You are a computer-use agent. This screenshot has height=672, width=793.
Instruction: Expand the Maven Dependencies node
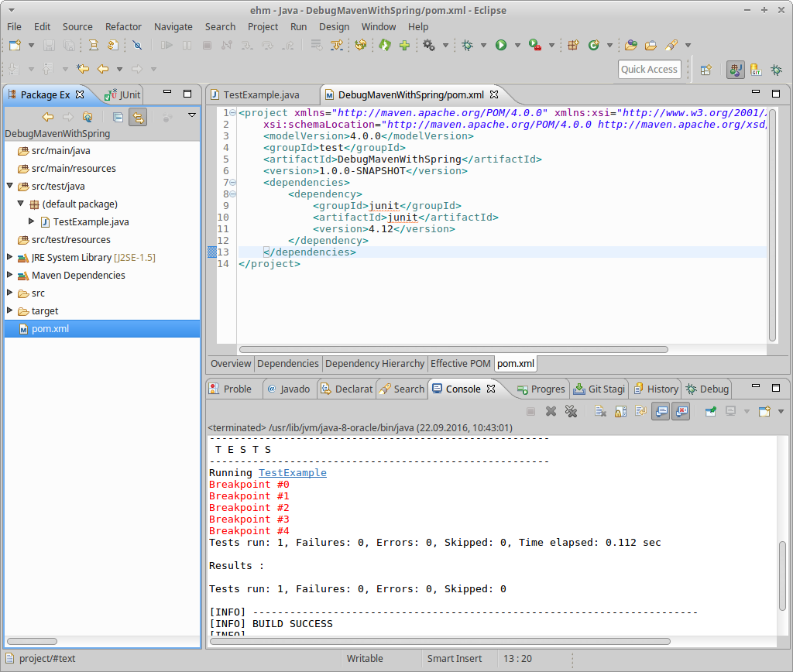9,275
